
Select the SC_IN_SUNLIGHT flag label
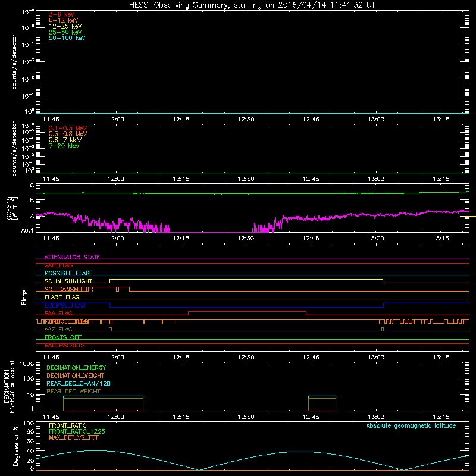[x=68, y=281]
